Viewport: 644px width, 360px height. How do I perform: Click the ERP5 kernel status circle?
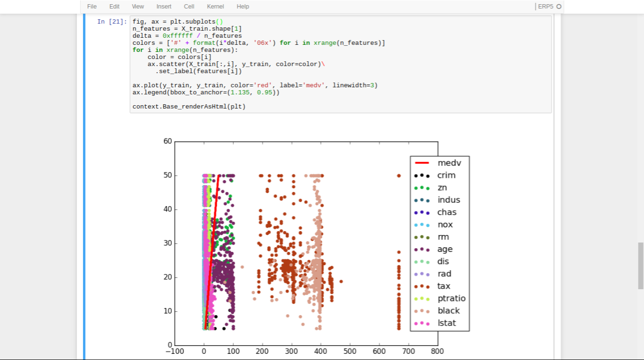[x=559, y=7]
